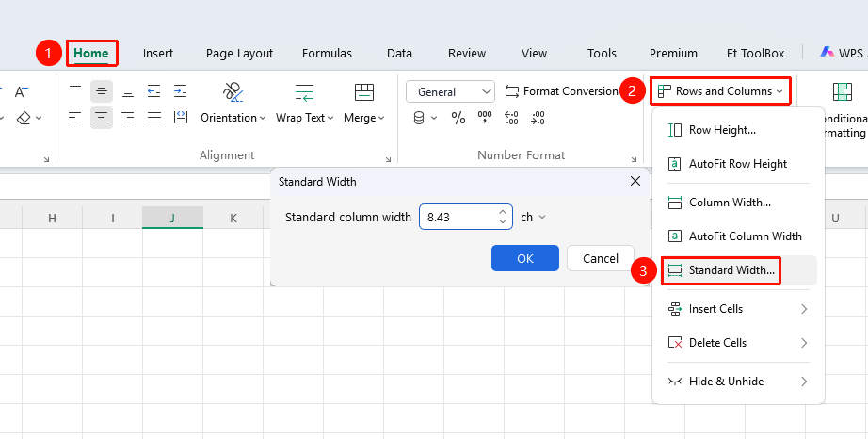The height and width of the screenshot is (439, 868).
Task: Click the Wrap Text icon
Action: click(x=304, y=92)
